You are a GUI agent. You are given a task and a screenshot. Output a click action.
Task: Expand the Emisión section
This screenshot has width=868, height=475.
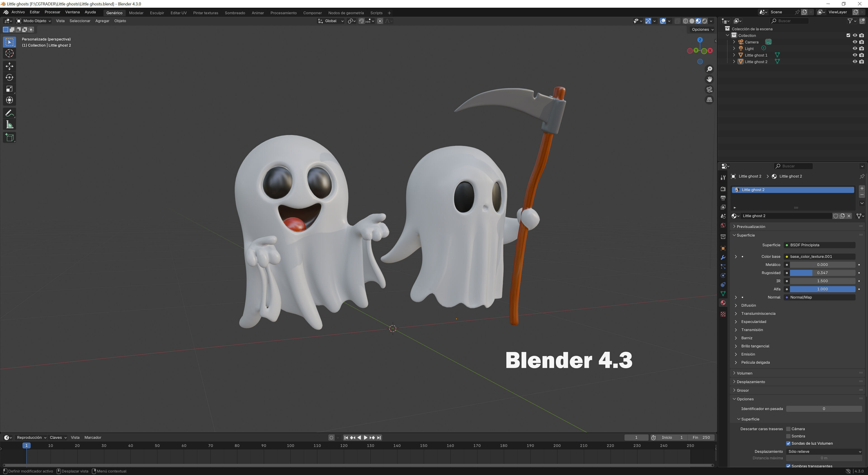[748, 354]
